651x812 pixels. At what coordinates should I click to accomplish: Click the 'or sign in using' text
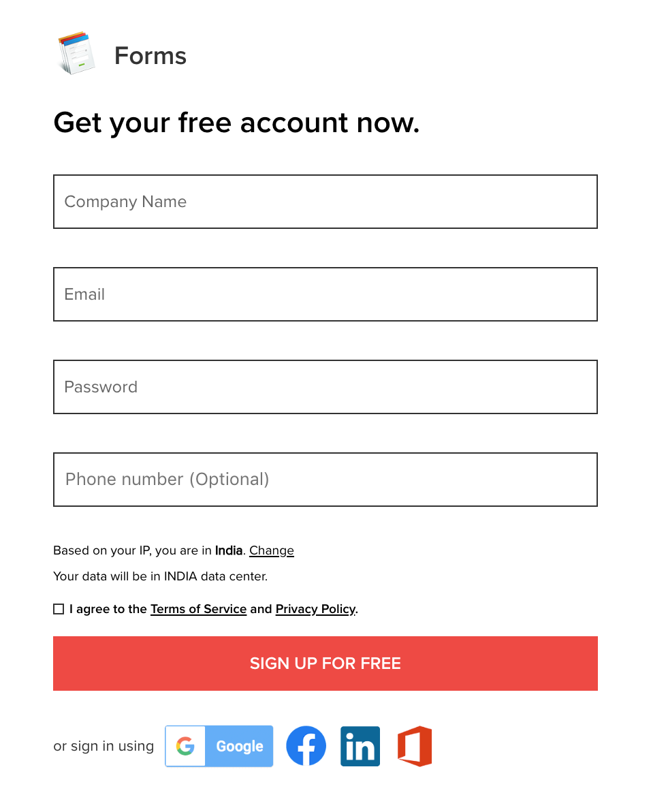[x=104, y=746]
